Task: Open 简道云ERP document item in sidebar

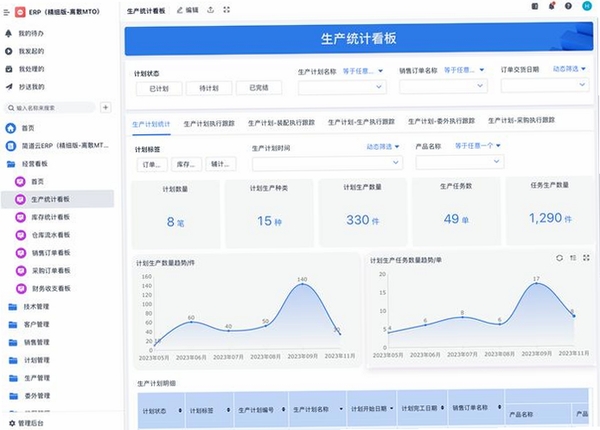Action: coord(57,146)
